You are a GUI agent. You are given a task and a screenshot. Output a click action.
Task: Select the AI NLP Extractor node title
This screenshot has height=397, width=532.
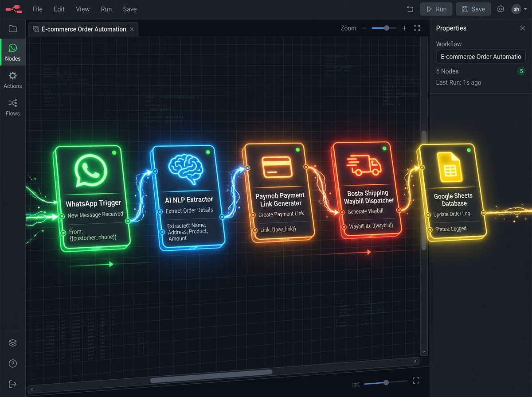(x=189, y=200)
